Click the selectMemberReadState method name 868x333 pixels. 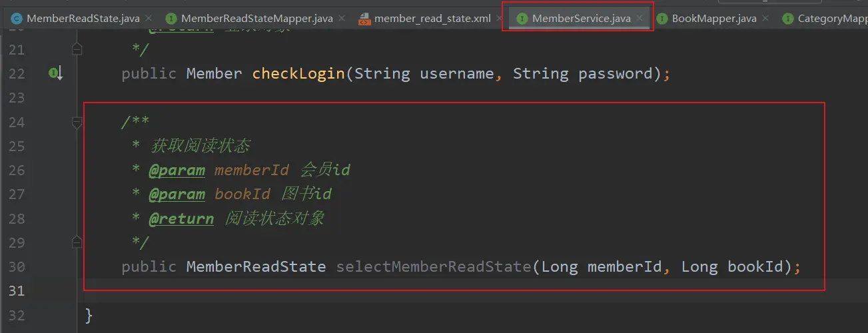[433, 267]
